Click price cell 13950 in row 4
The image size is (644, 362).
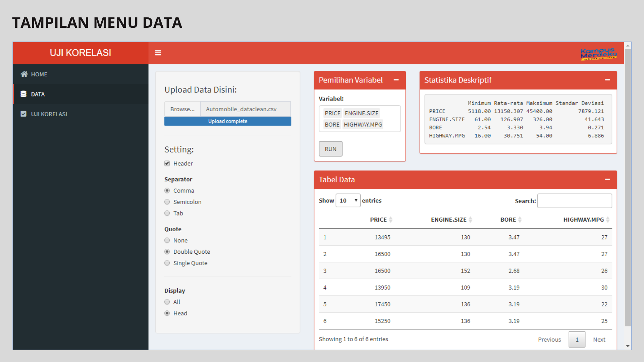tap(382, 288)
